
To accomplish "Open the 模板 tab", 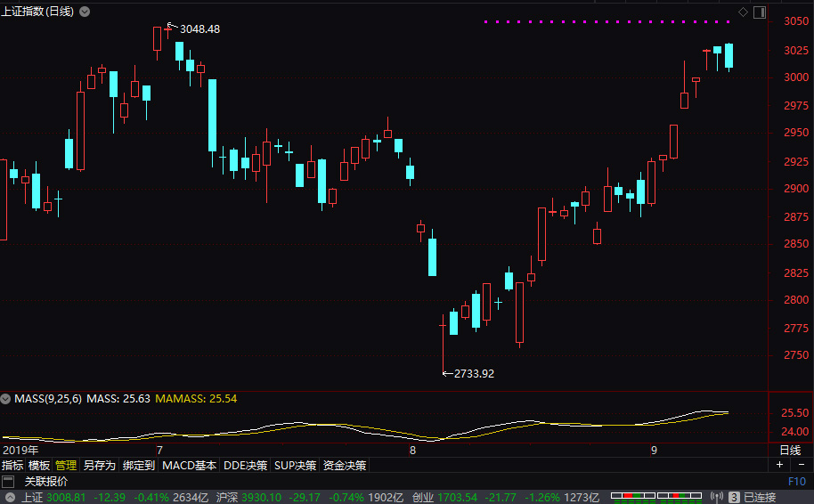I will click(x=39, y=465).
